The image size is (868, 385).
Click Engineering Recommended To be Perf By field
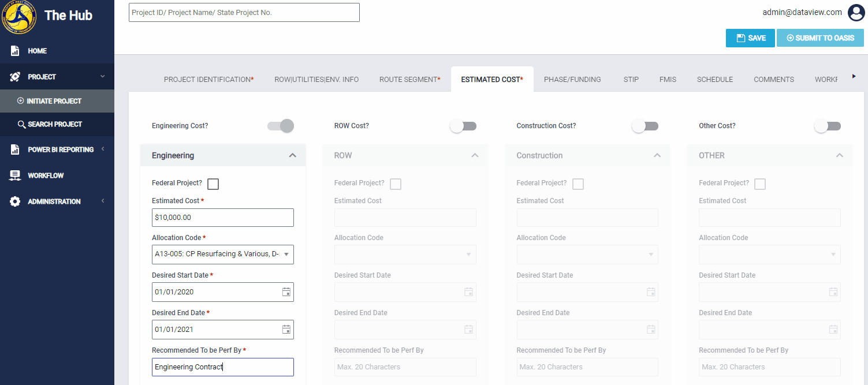click(223, 367)
